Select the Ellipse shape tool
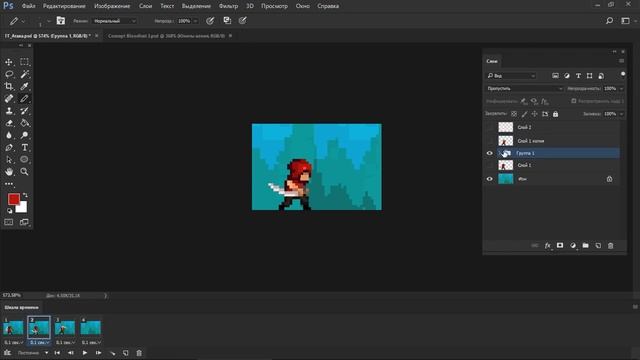The image size is (640, 360). pos(24,160)
